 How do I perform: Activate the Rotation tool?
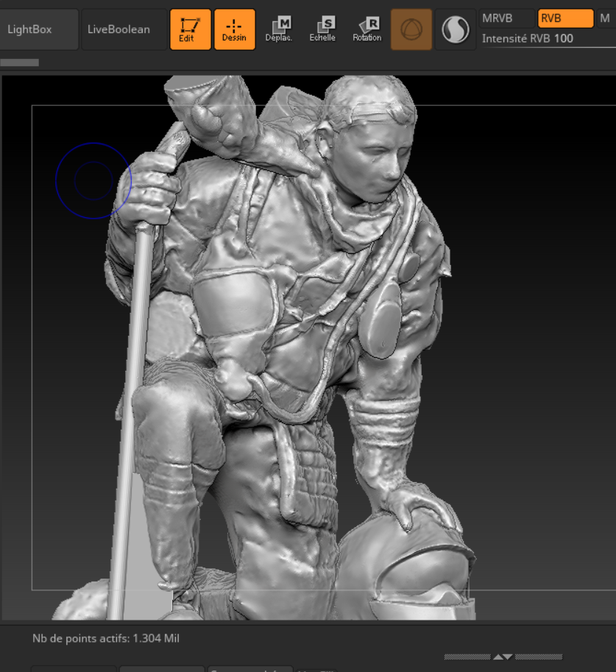[367, 29]
